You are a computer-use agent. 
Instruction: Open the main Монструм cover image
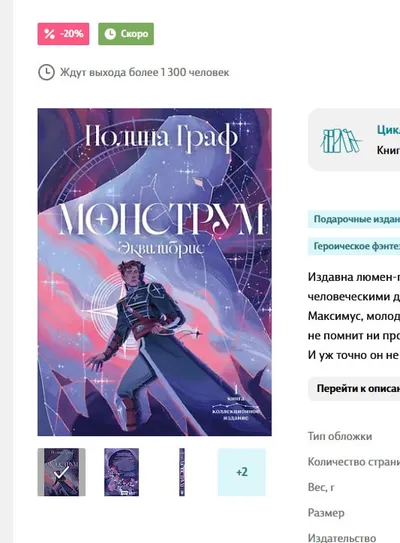point(154,272)
